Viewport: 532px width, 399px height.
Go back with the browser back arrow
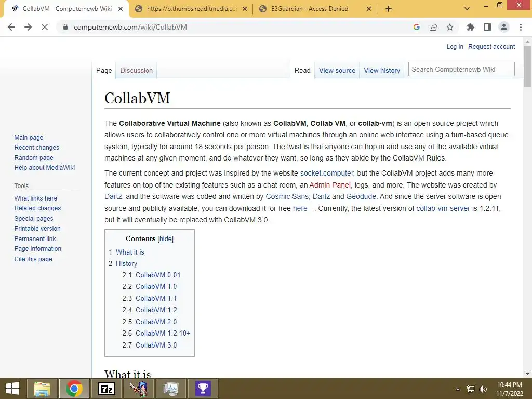pyautogui.click(x=11, y=27)
